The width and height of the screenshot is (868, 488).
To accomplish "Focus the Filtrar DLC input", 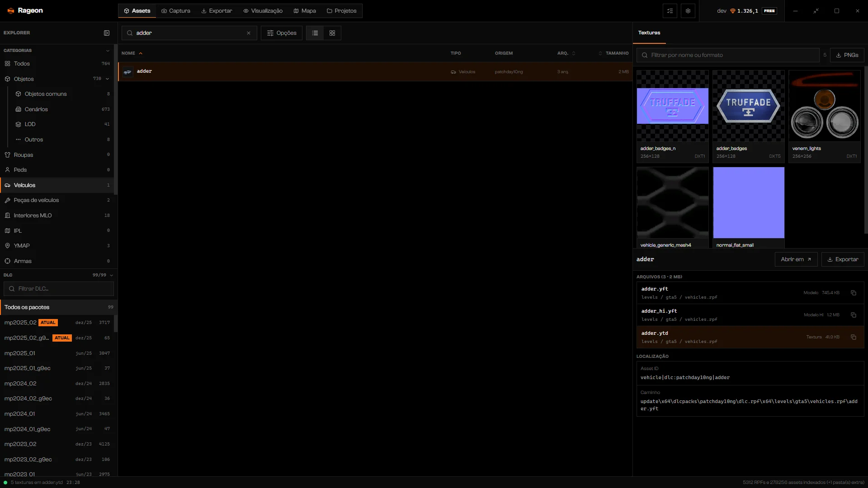I will tap(59, 289).
